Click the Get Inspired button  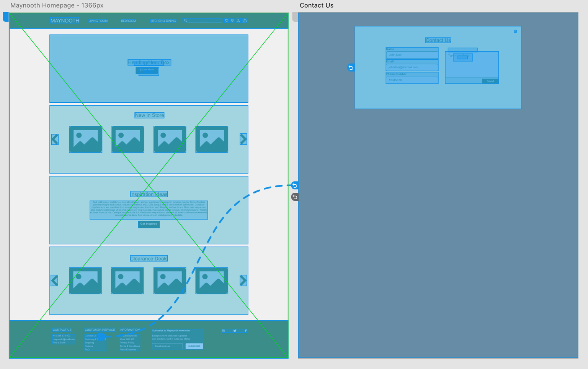(149, 224)
